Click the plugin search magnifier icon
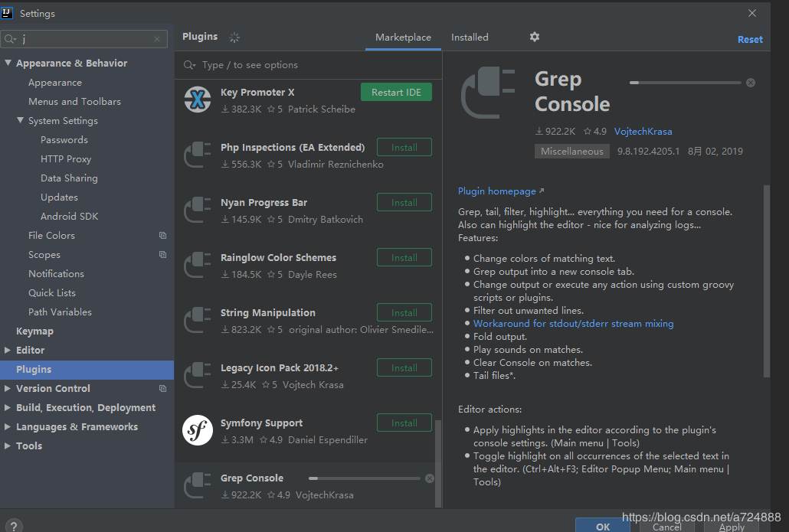Viewport: 789px width, 532px height. 189,65
